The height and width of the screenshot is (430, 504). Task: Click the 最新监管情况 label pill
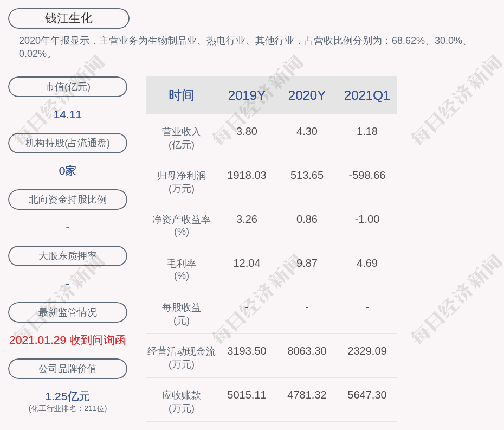pos(68,312)
